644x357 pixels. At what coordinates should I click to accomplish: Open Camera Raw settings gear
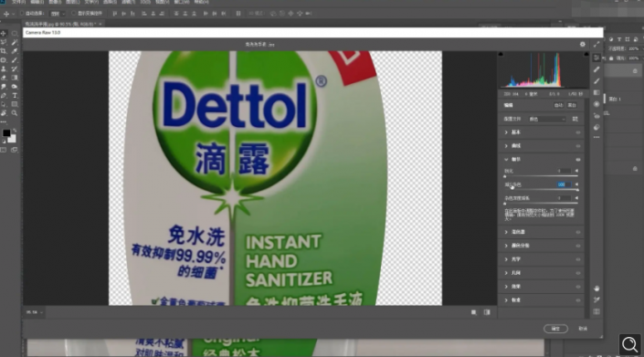583,45
